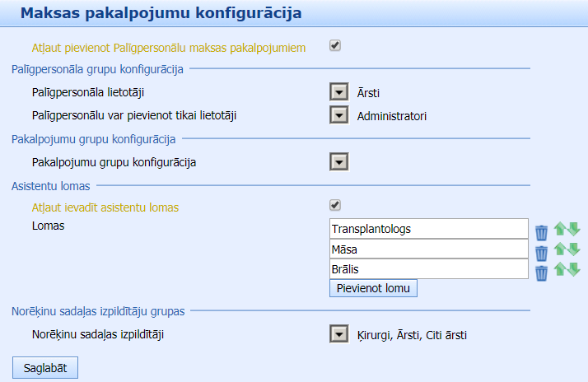Screen dimensions: 588x382
Task: Click the Transplantologs role text field
Action: point(427,228)
